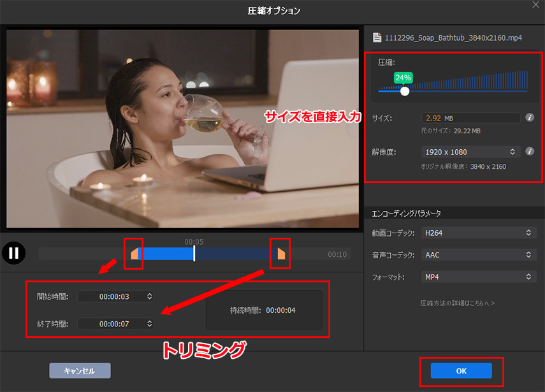Click the playhead at 00:05 on the timeline
Image resolution: width=545 pixels, height=392 pixels.
click(194, 253)
